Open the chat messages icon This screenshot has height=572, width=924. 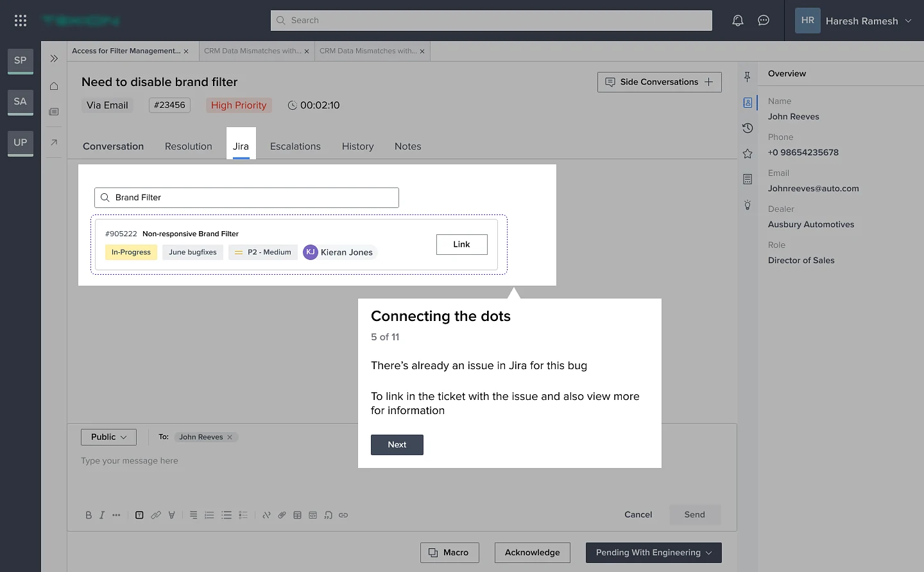point(764,21)
